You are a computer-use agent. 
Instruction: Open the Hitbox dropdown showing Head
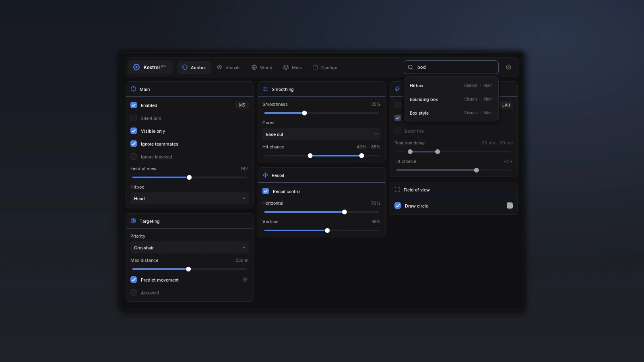[190, 199]
